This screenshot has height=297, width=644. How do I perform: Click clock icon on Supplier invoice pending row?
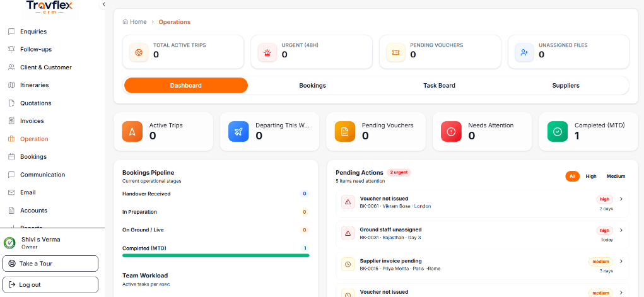[348, 265]
